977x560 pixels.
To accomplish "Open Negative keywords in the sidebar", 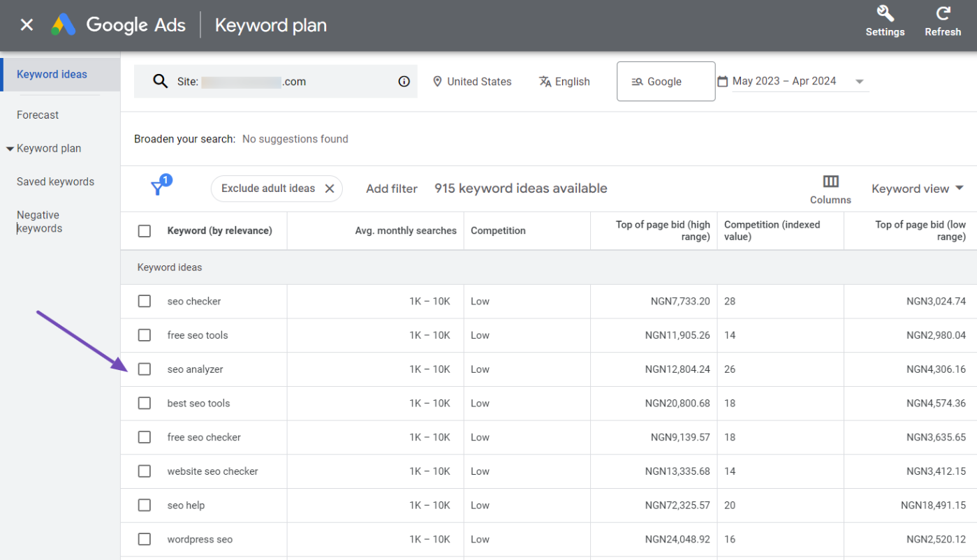I will [x=40, y=222].
